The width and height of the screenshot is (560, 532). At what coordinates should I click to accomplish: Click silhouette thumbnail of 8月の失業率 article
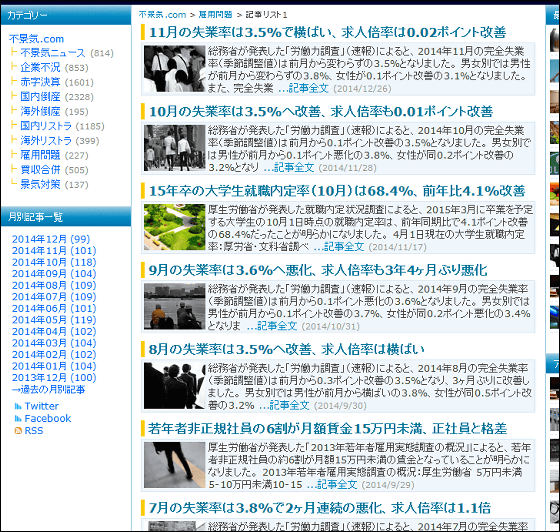[x=175, y=386]
